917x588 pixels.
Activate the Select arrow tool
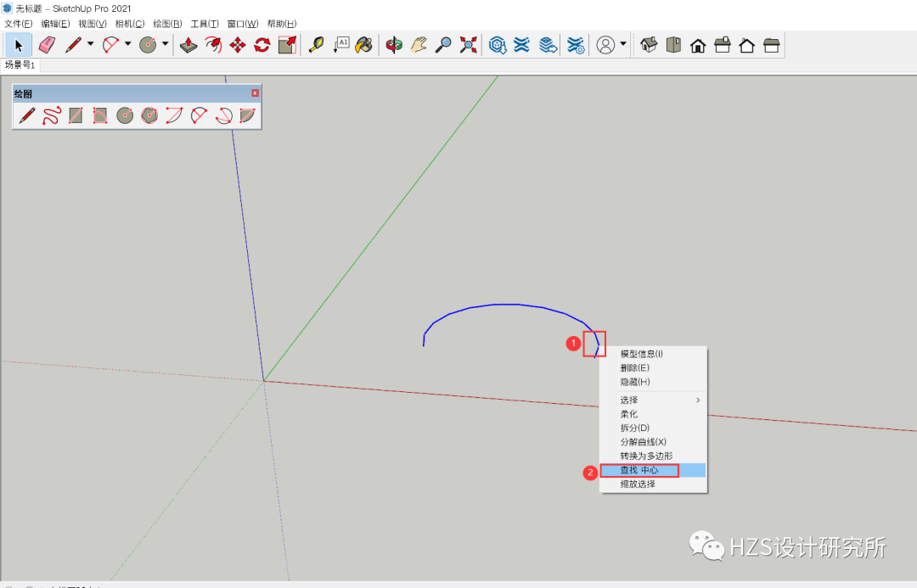(19, 45)
